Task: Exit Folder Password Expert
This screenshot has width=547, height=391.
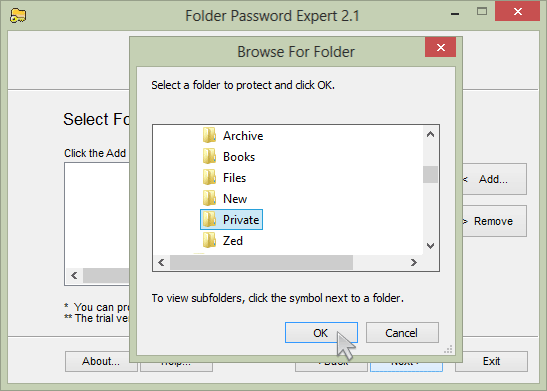Action: point(491,361)
